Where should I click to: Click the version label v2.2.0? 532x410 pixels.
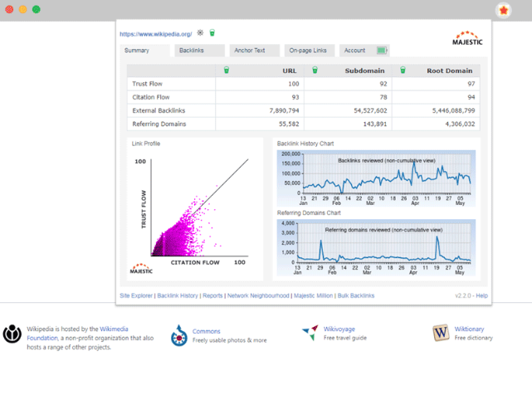pyautogui.click(x=463, y=295)
